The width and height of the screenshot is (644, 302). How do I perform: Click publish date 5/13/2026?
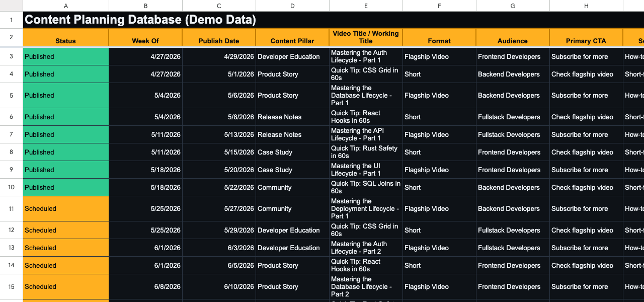[x=219, y=134]
